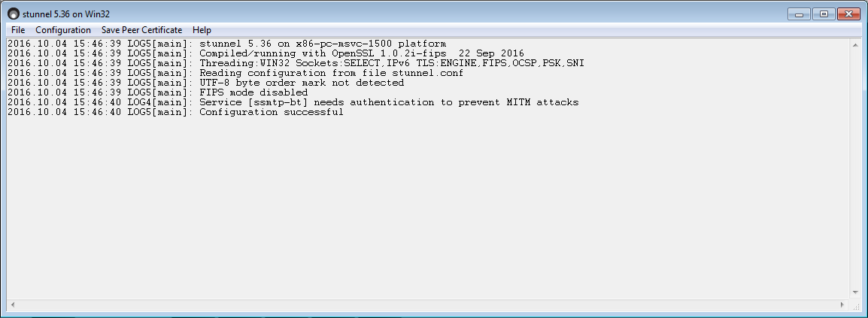This screenshot has width=868, height=318.
Task: Open the File menu
Action: tap(18, 30)
